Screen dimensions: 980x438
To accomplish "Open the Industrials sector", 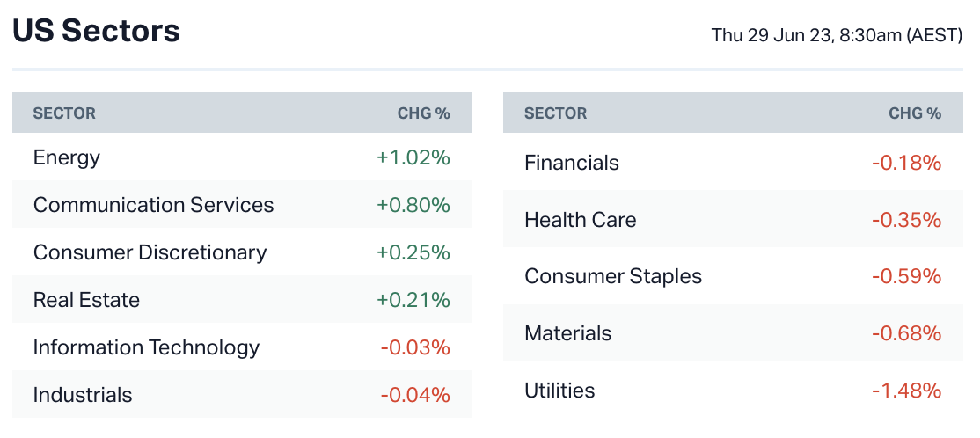I will tap(83, 396).
